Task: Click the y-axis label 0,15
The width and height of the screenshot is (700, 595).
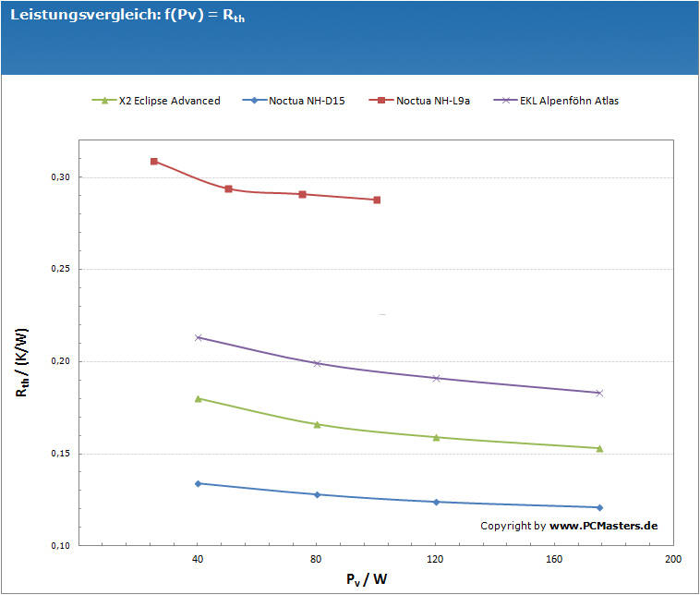Action: (61, 454)
